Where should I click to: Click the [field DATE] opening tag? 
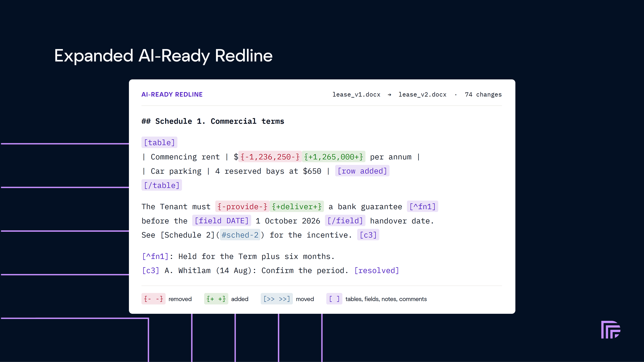(x=222, y=221)
